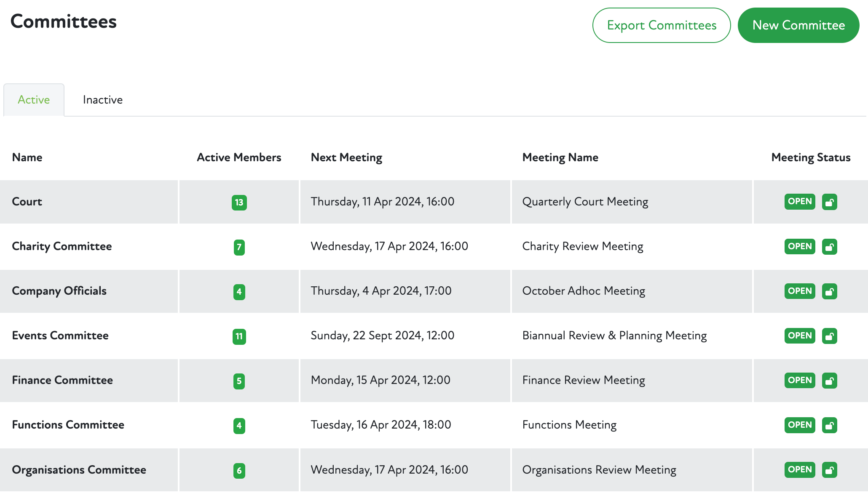Click the Next Meeting column header

(x=346, y=157)
